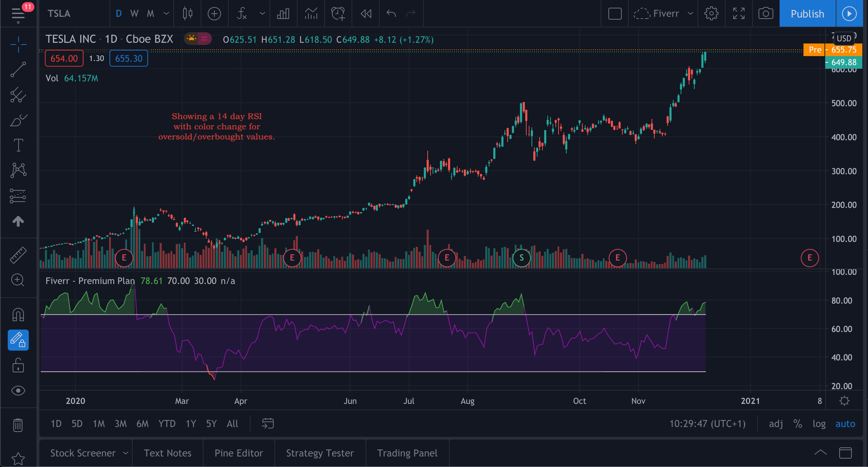
Task: Toggle magnet mode snapping
Action: (x=18, y=314)
